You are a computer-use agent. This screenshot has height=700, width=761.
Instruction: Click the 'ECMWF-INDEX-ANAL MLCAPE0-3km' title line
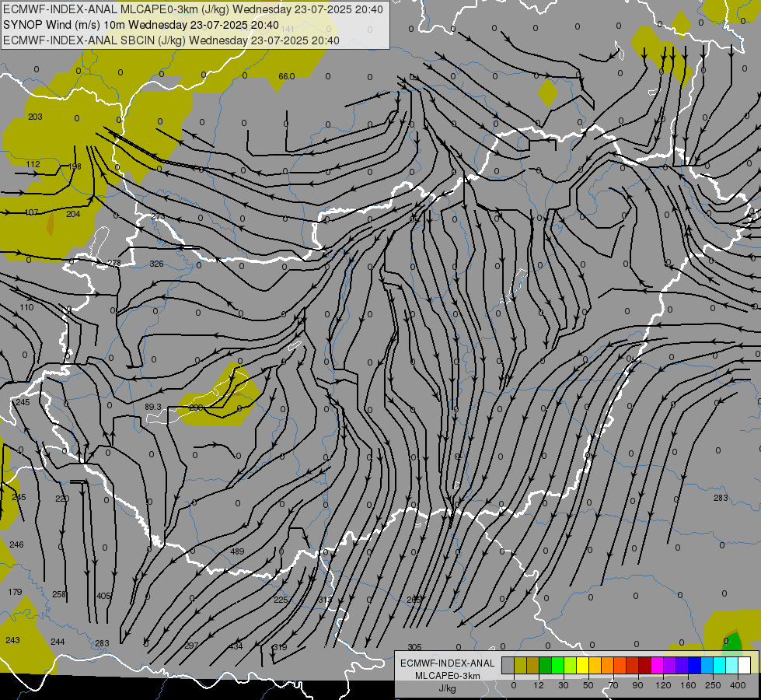[193, 9]
